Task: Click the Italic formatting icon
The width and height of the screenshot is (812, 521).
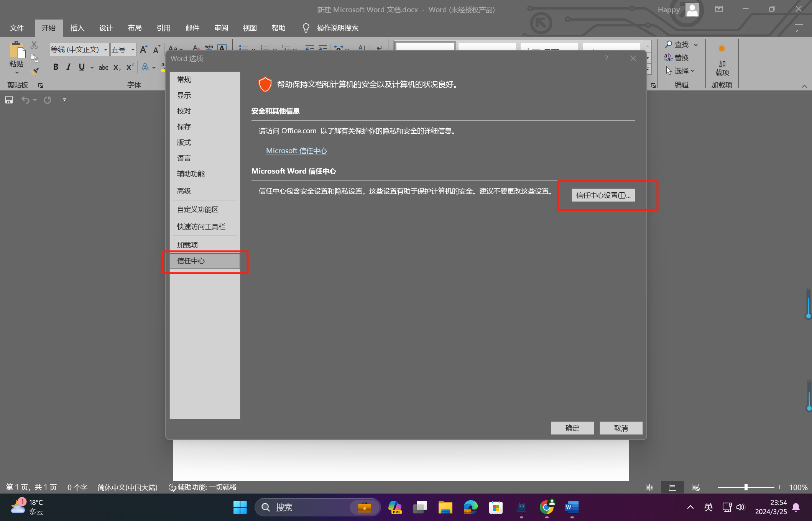Action: coord(69,67)
